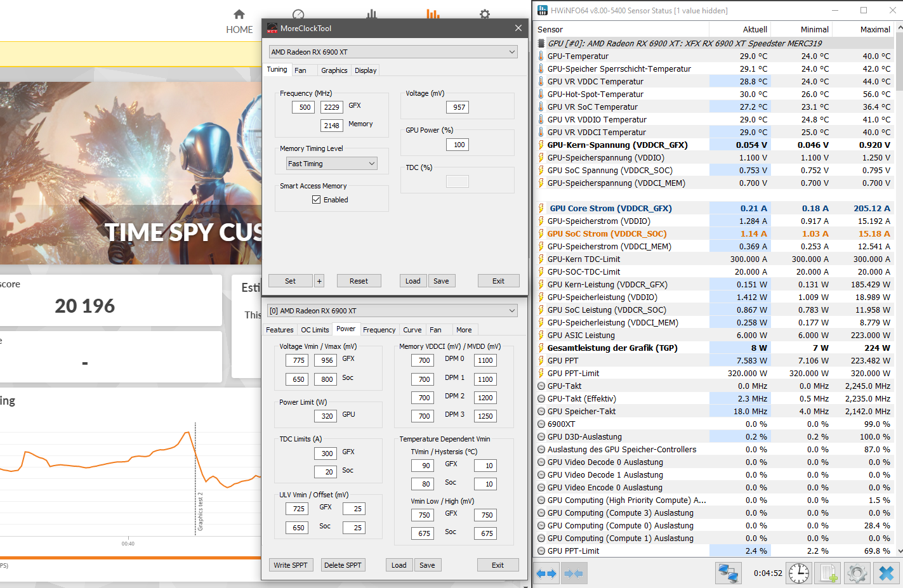Open the GPU selector in MoreClockTool Tuning window
This screenshot has width=903, height=588.
[x=393, y=52]
